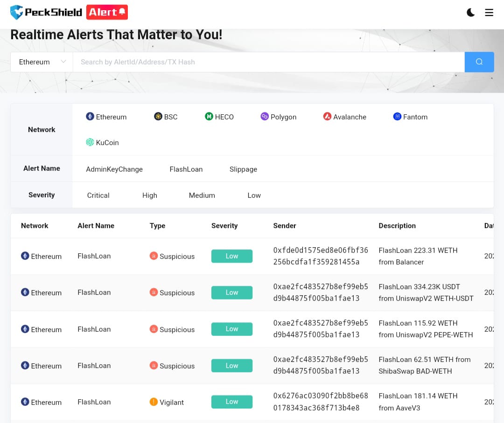The image size is (504, 423).
Task: Open the hamburger menu
Action: click(489, 13)
